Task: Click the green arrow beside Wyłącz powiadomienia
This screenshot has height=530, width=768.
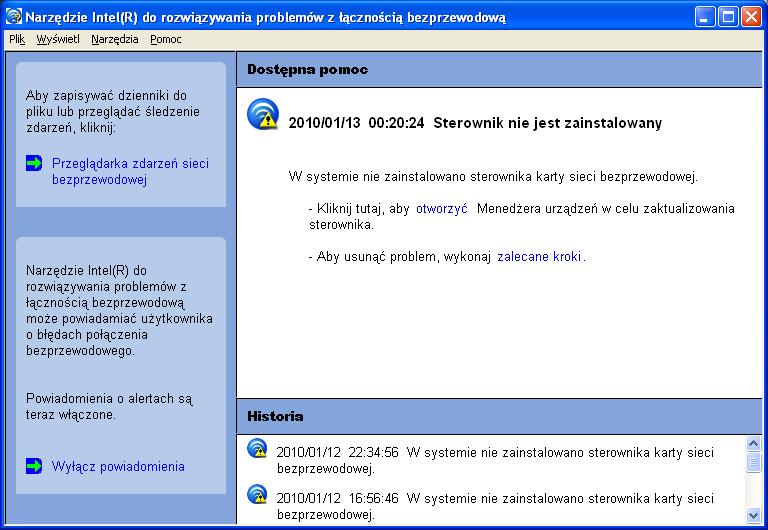Action: pos(34,466)
